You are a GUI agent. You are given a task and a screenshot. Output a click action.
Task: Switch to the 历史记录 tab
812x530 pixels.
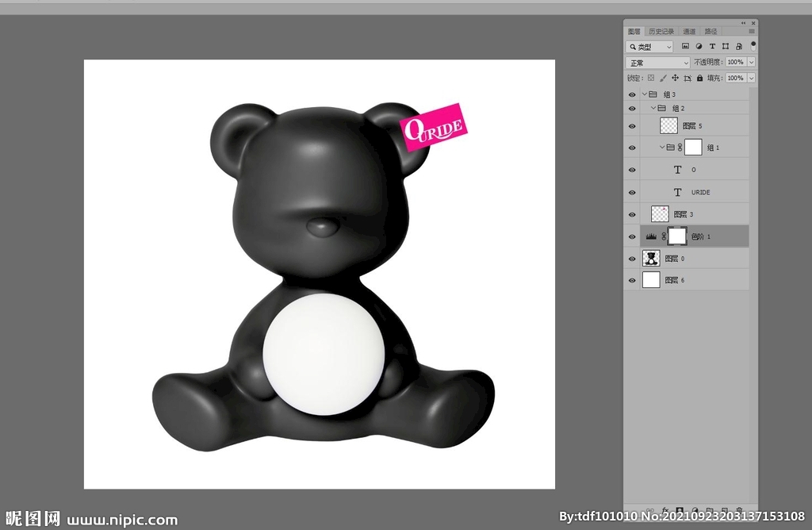point(661,32)
